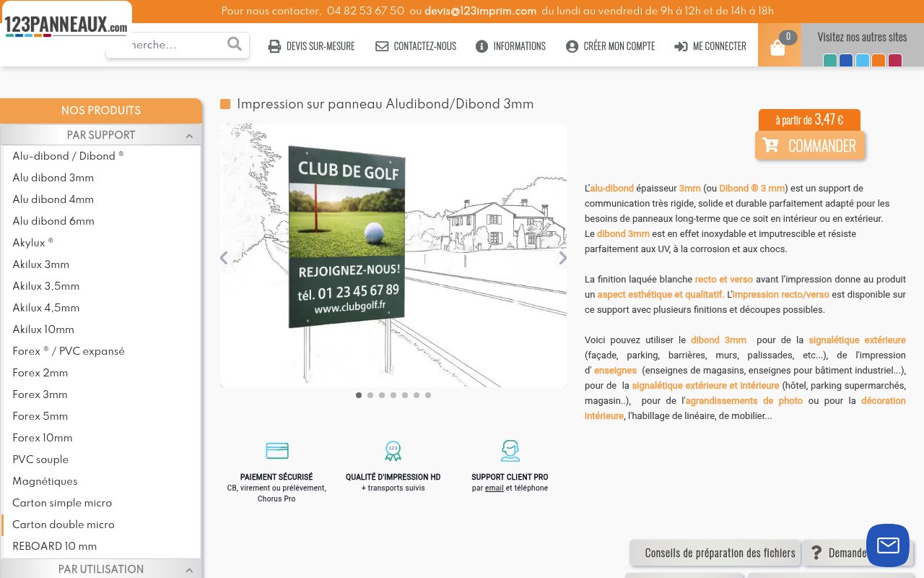924x578 pixels.
Task: Click the COMMANDER button
Action: tap(810, 145)
